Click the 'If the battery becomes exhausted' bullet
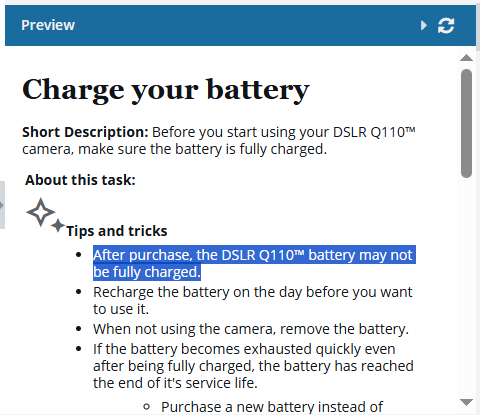This screenshot has width=480, height=415. click(x=253, y=366)
